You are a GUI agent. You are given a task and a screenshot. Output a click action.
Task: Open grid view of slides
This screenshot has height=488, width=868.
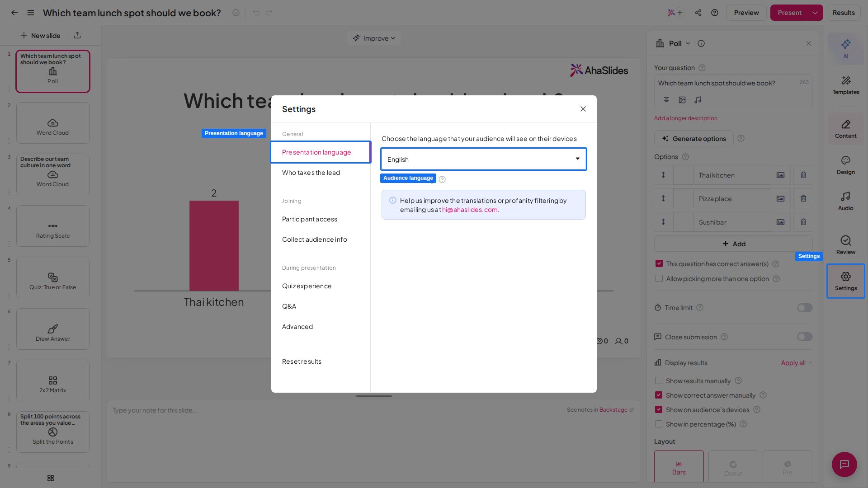tap(51, 478)
